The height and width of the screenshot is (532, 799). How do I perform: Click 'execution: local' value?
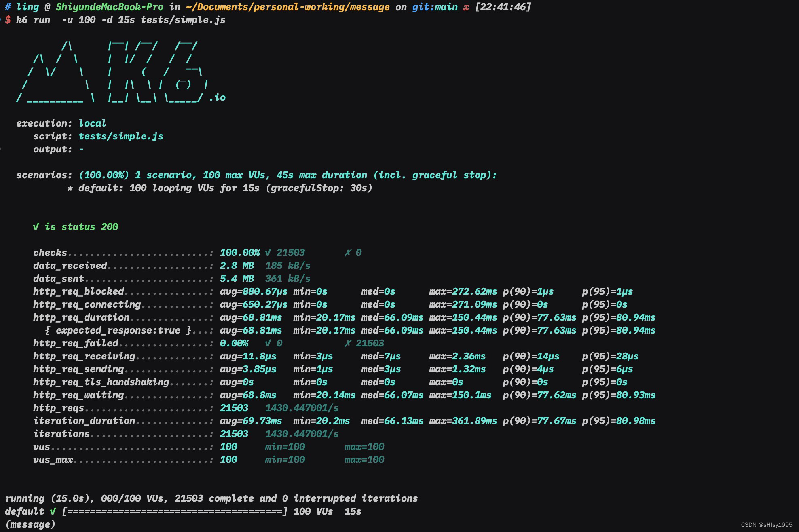92,123
